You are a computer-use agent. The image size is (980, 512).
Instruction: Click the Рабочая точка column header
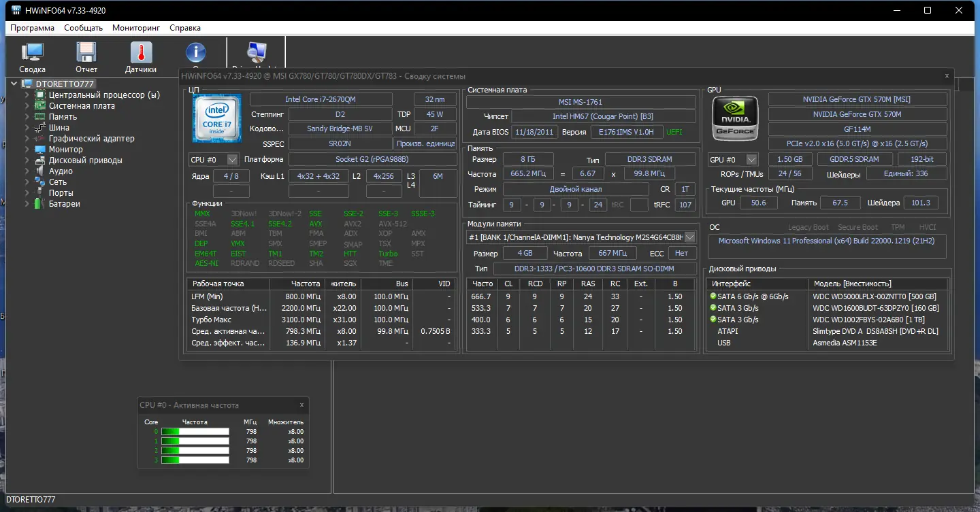[229, 284]
